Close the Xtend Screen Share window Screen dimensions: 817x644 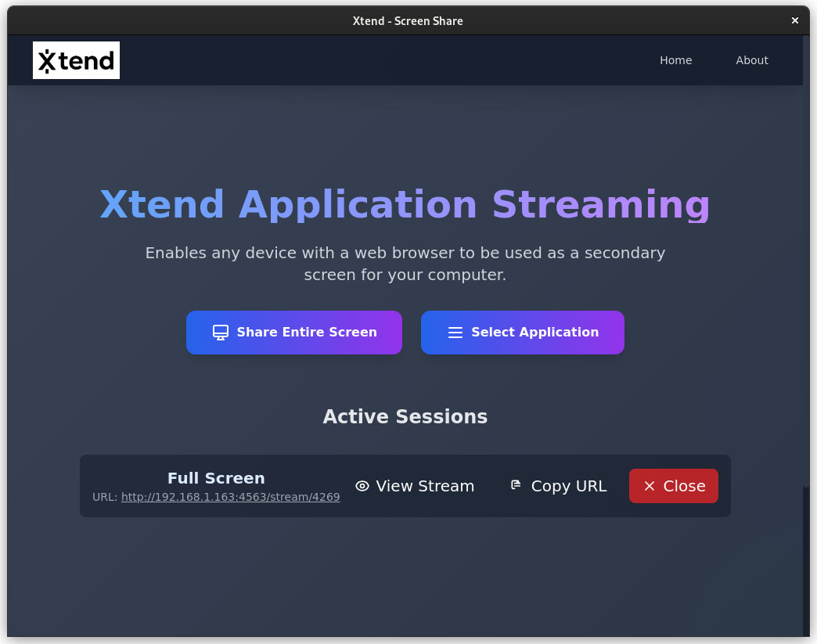pyautogui.click(x=794, y=20)
